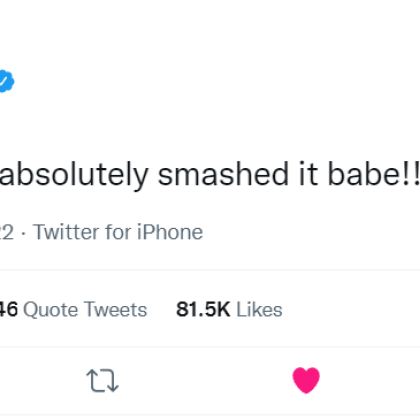Select the tweet text 'absolutely smashed it babe!!'
The image size is (420, 420).
click(x=210, y=175)
